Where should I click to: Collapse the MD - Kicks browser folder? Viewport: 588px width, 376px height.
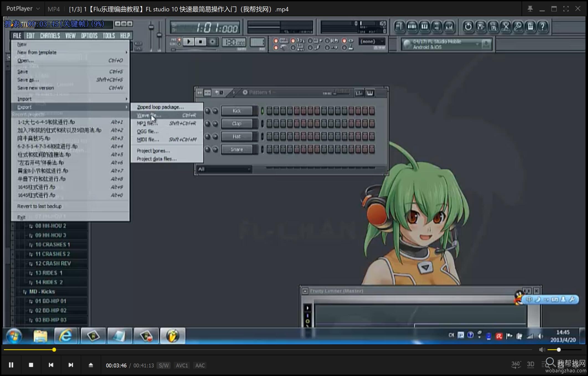pos(25,292)
